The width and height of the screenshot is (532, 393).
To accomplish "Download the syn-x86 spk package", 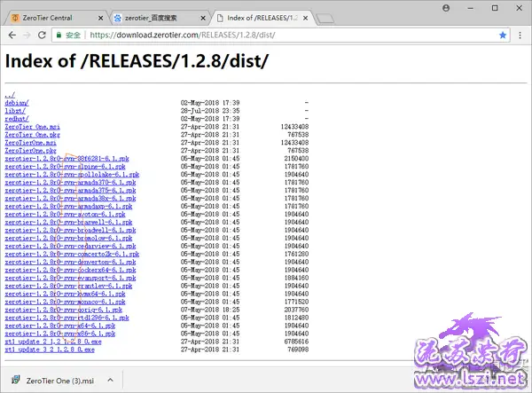I will coord(60,334).
